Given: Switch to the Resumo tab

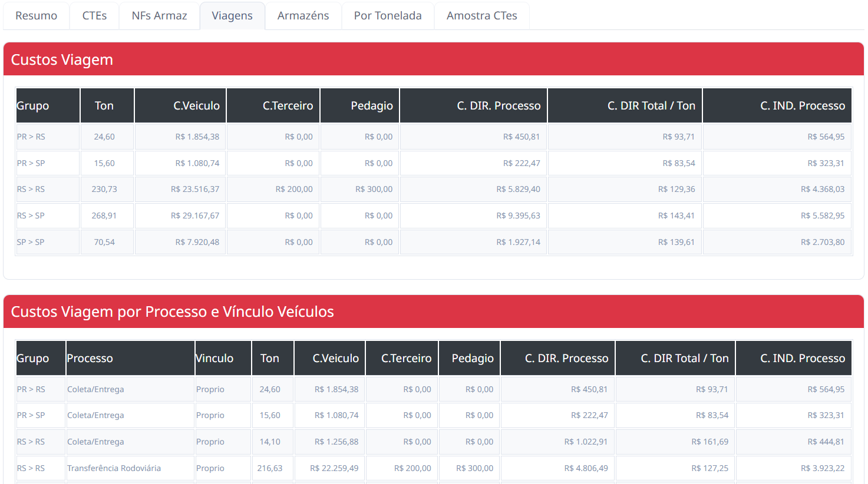Looking at the screenshot, I should click(36, 15).
